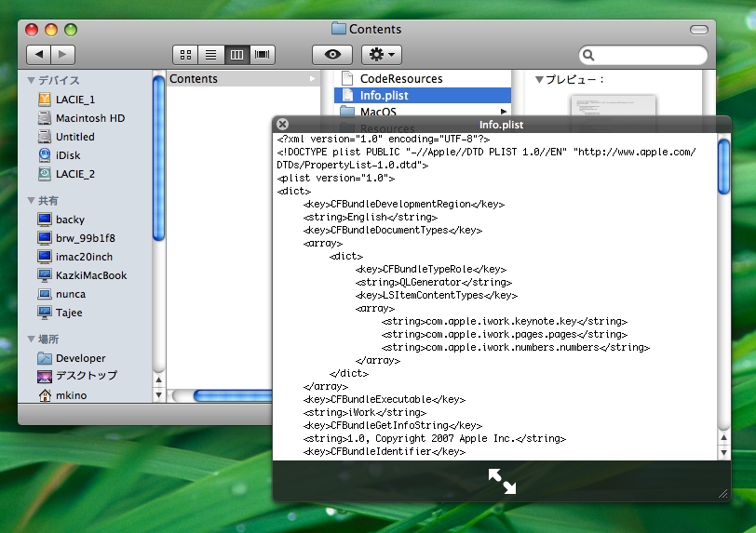Open the iDisk sidebar item
The height and width of the screenshot is (533, 756).
68,155
